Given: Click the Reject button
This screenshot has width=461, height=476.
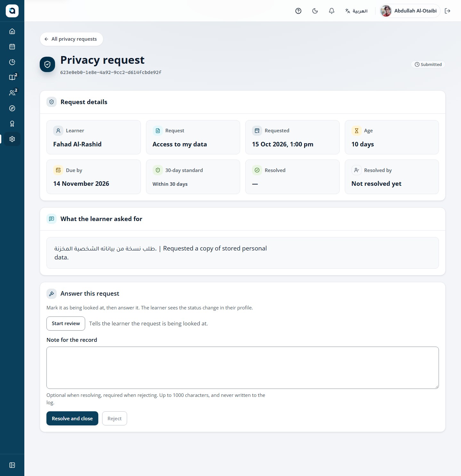Looking at the screenshot, I should tap(115, 418).
